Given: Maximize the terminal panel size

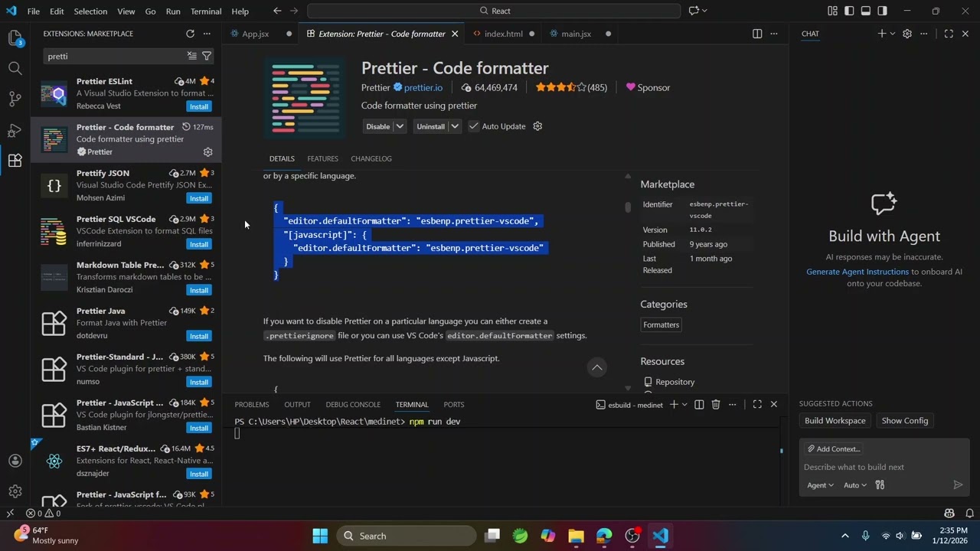Looking at the screenshot, I should click(x=757, y=405).
